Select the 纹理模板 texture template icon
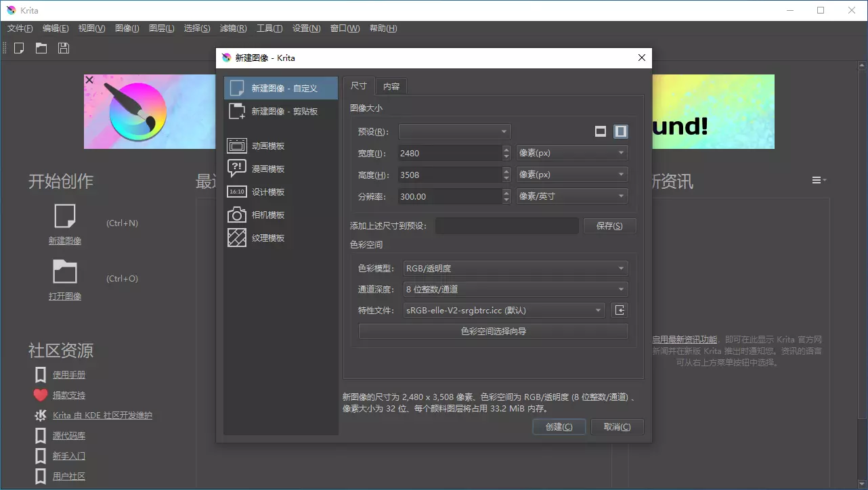Viewport: 868px width, 490px height. 237,238
